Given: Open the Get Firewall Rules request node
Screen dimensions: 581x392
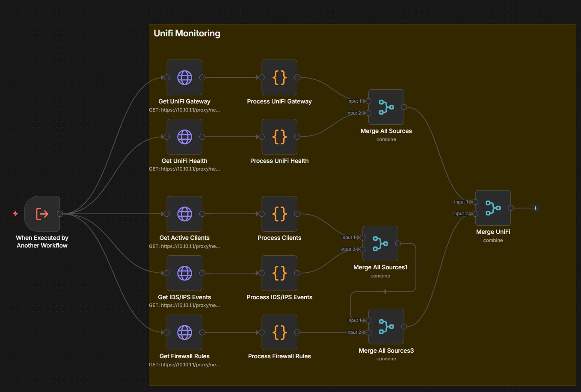Looking at the screenshot, I should pyautogui.click(x=184, y=332).
